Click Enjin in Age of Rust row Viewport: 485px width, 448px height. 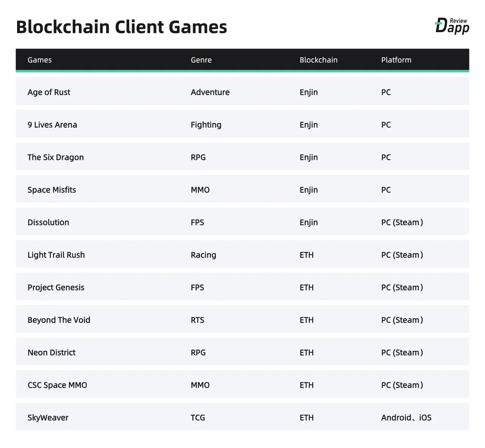pos(308,92)
